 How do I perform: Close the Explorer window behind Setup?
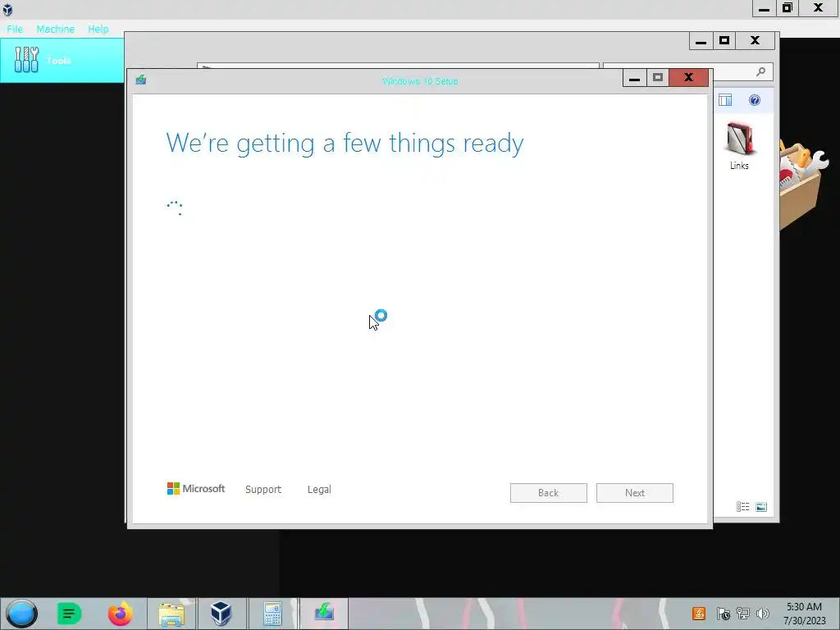(x=755, y=41)
